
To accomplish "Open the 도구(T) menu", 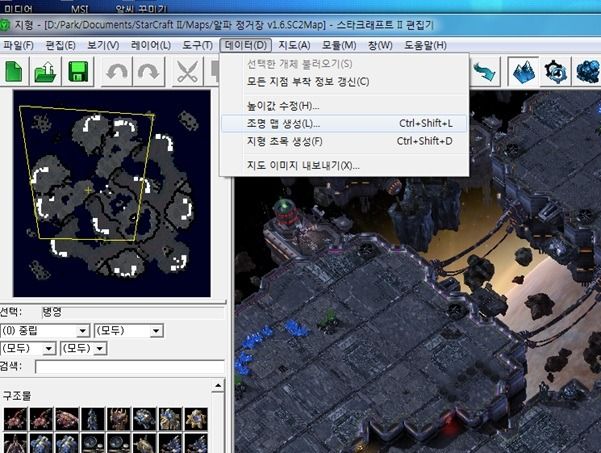I will click(197, 45).
